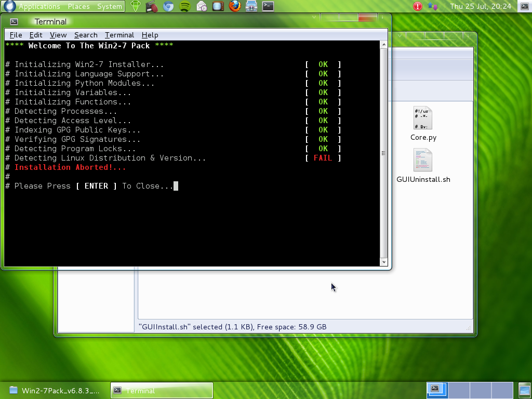Click the green gem launcher icon
Viewport: 532px width, 399px height.
tap(135, 6)
